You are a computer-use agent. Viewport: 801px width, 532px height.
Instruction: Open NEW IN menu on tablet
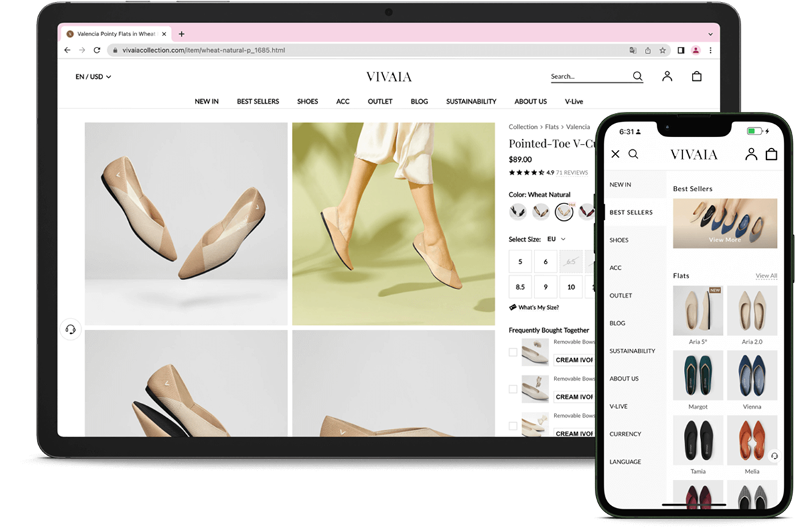[206, 102]
